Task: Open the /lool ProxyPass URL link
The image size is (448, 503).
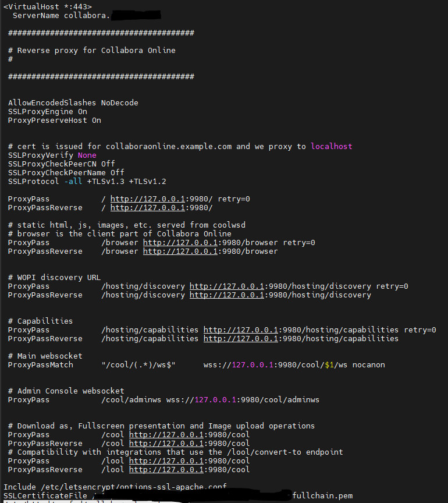Action: point(166,461)
